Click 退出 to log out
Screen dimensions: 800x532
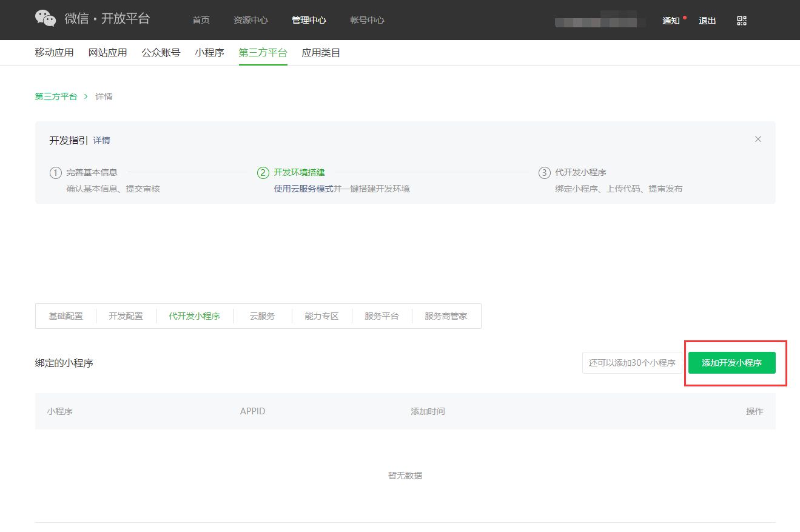coord(707,21)
